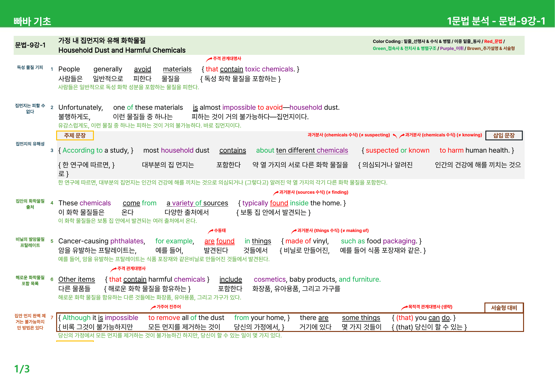Click red 'are found' in sentence 5
Image resolution: width=555 pixels, height=392 pixels.
(x=219, y=241)
